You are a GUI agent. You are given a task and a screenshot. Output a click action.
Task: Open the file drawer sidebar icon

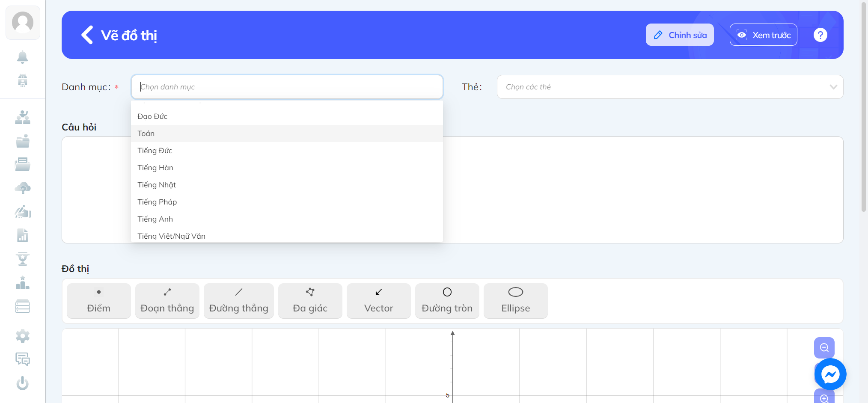click(x=23, y=164)
